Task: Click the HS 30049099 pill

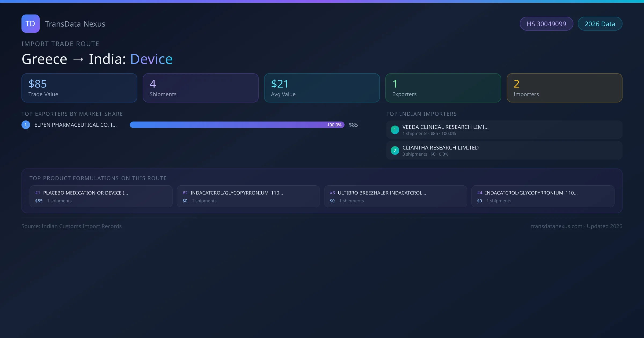Action: (546, 24)
